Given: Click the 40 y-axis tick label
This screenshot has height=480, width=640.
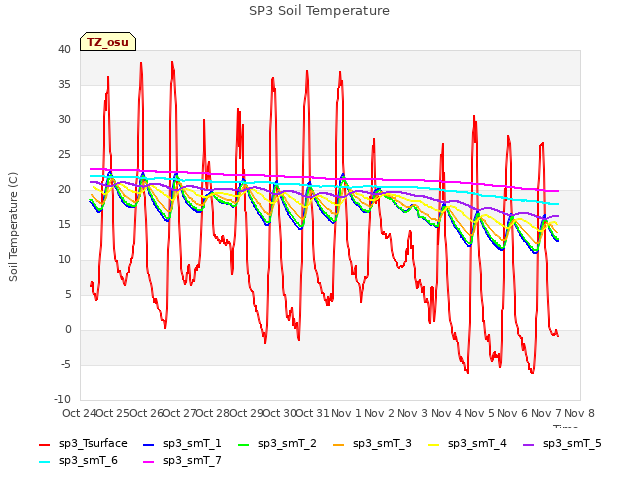Looking at the screenshot, I should click(x=64, y=50).
